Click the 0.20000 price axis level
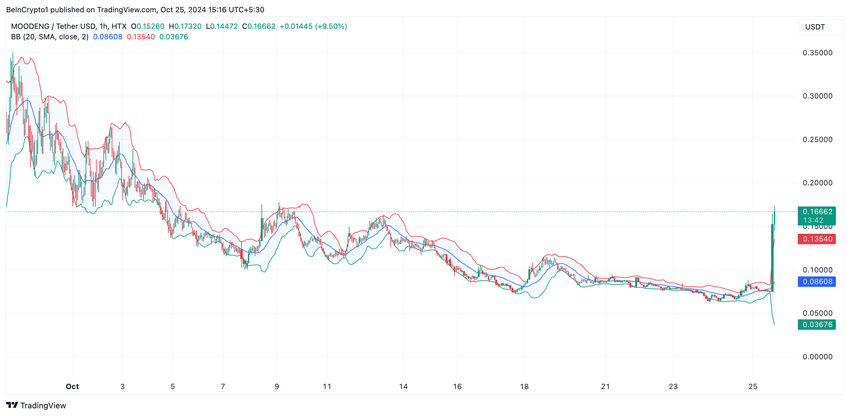Screen dimensions: 850x416 point(817,183)
